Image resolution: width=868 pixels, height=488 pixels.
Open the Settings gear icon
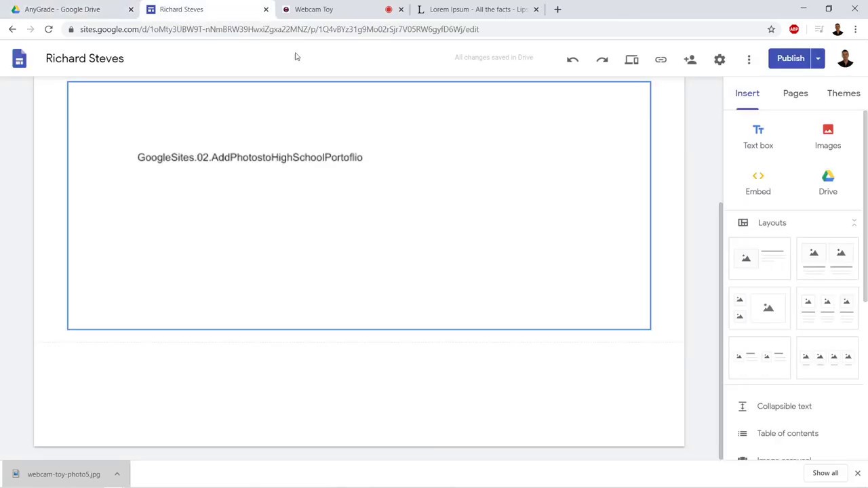click(719, 59)
